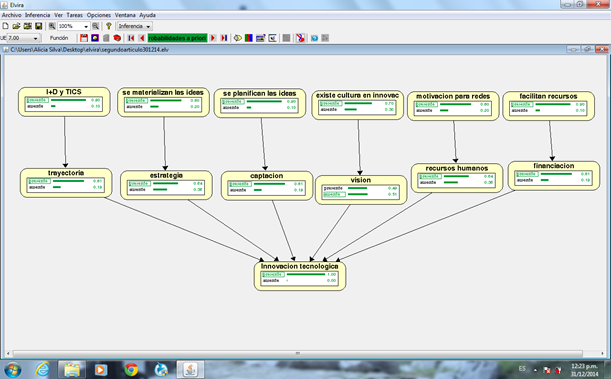Click the zoom in magnifier icon
The height and width of the screenshot is (379, 611).
(52, 26)
